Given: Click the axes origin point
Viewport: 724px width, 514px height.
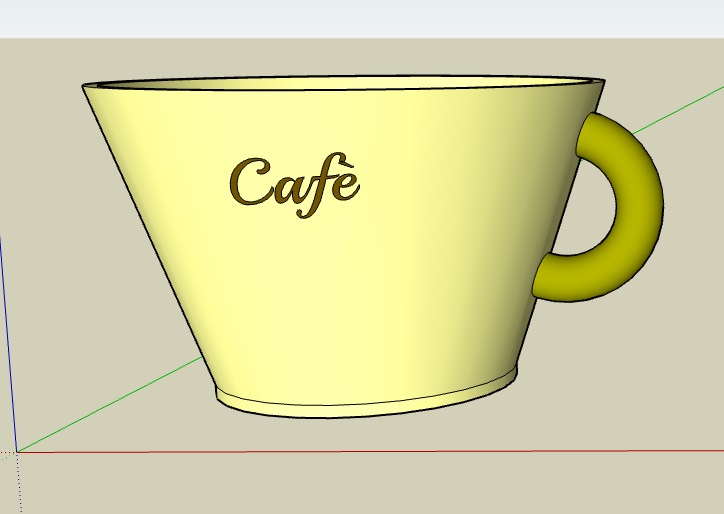Looking at the screenshot, I should click(17, 451).
